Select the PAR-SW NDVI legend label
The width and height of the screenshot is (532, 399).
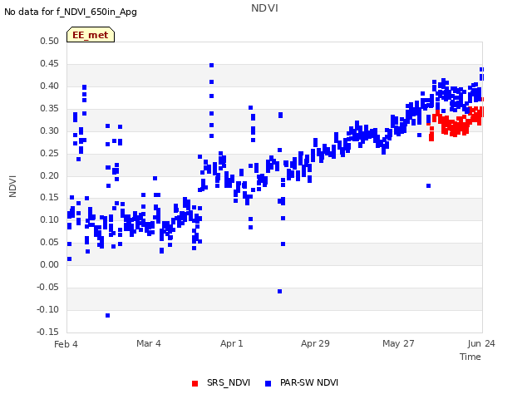309,382
